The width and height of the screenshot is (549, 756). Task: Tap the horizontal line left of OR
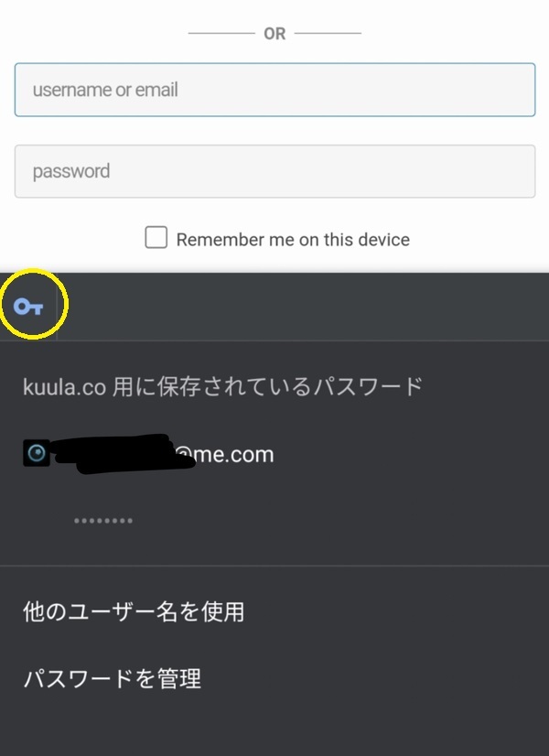coord(221,34)
